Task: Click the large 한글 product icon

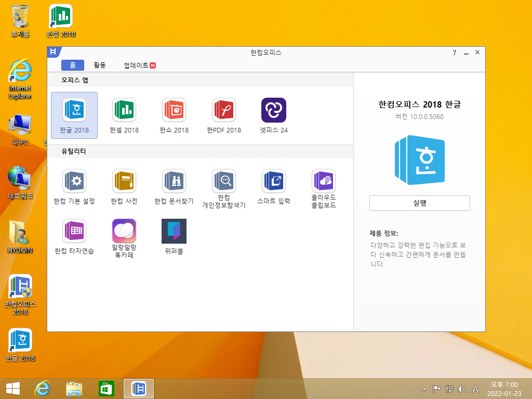Action: 420,160
